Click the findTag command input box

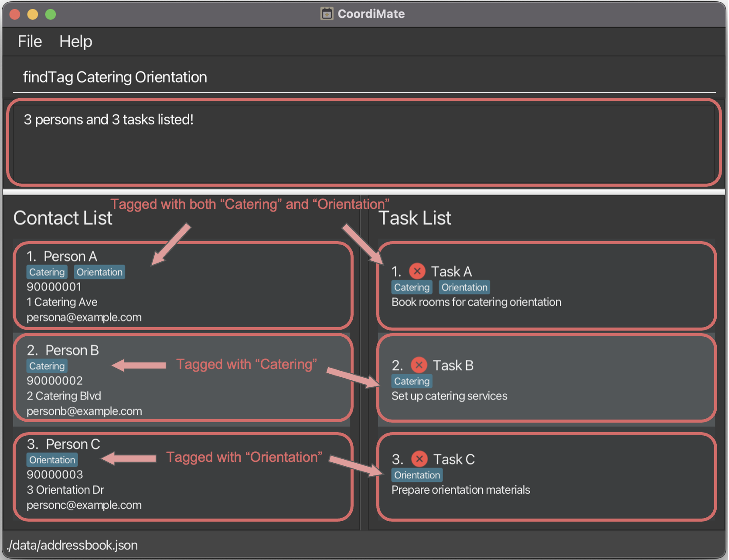(x=364, y=77)
